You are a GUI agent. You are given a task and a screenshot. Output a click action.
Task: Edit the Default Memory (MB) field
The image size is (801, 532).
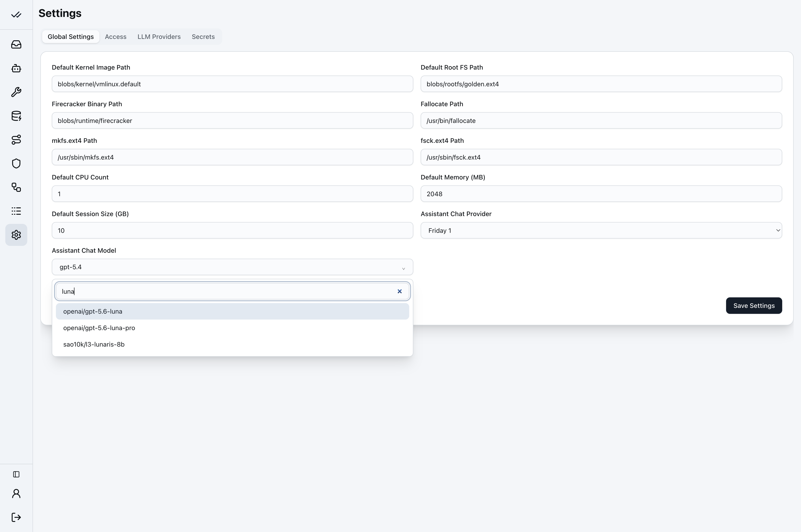[x=601, y=194]
